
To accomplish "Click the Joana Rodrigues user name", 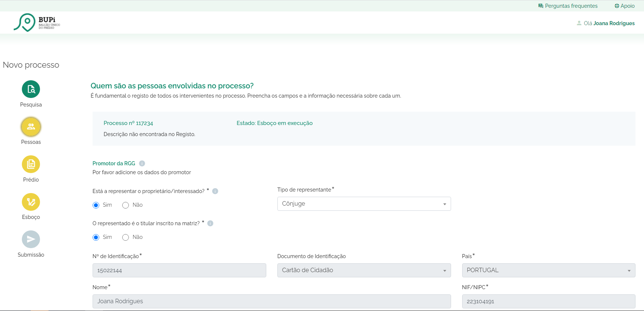I will (614, 23).
